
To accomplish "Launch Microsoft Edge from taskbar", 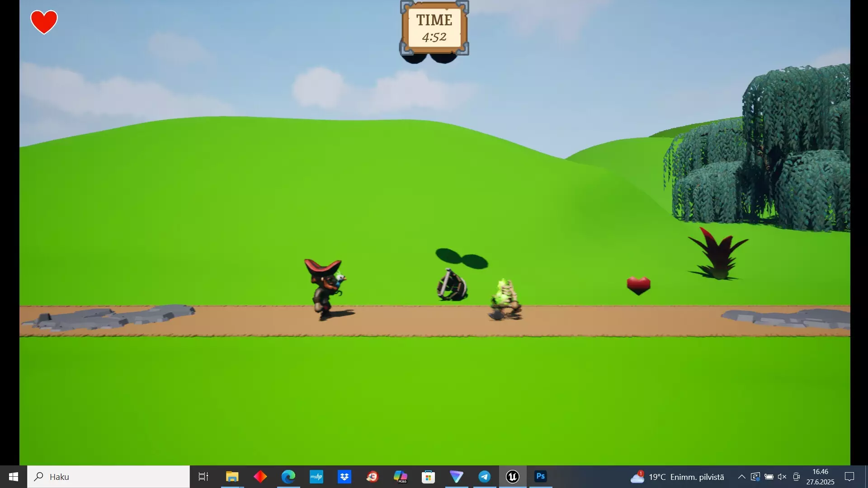I will pyautogui.click(x=288, y=477).
